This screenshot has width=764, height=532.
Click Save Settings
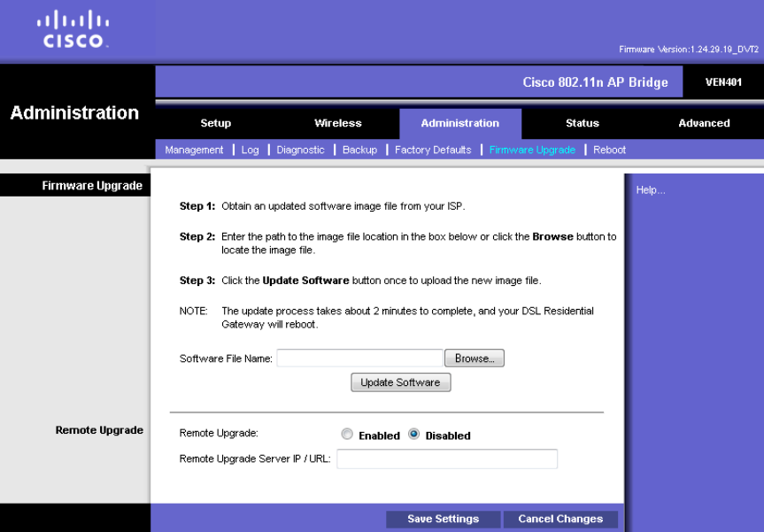tap(443, 519)
